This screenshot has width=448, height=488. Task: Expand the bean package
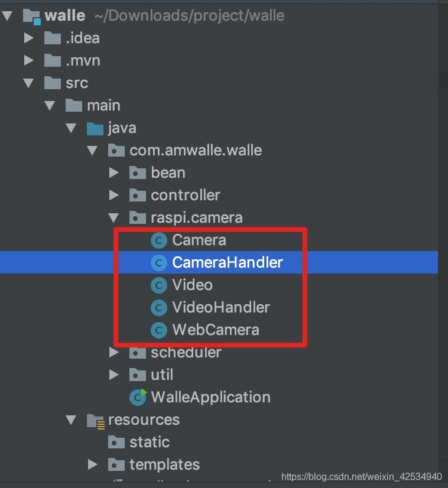(x=114, y=173)
